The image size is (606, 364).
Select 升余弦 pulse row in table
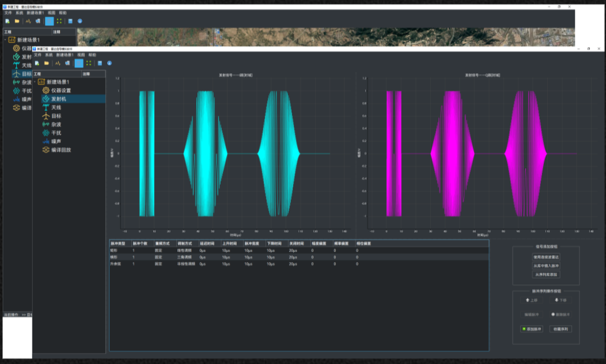[299, 264]
